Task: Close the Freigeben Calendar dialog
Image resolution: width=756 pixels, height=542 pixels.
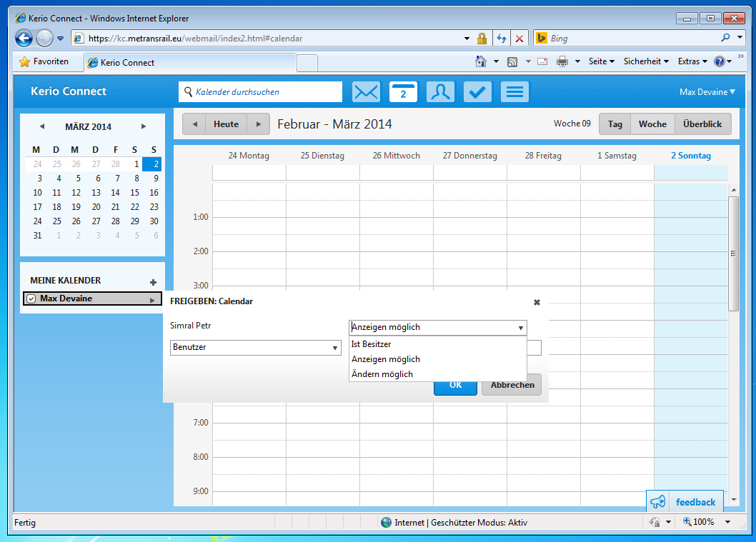Action: click(x=537, y=303)
